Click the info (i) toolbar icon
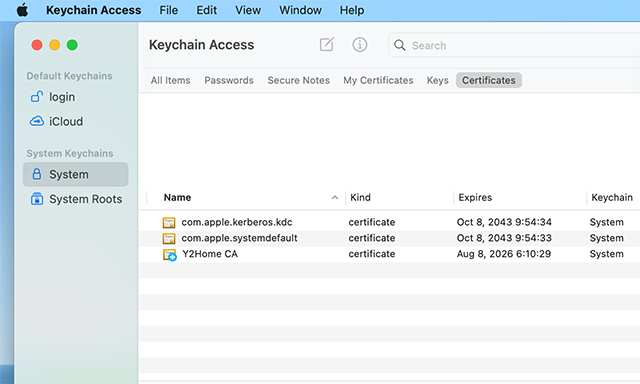 [360, 44]
